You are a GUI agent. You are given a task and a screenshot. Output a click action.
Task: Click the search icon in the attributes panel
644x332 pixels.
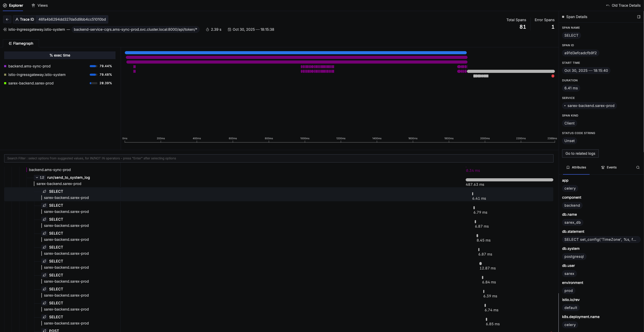point(638,167)
